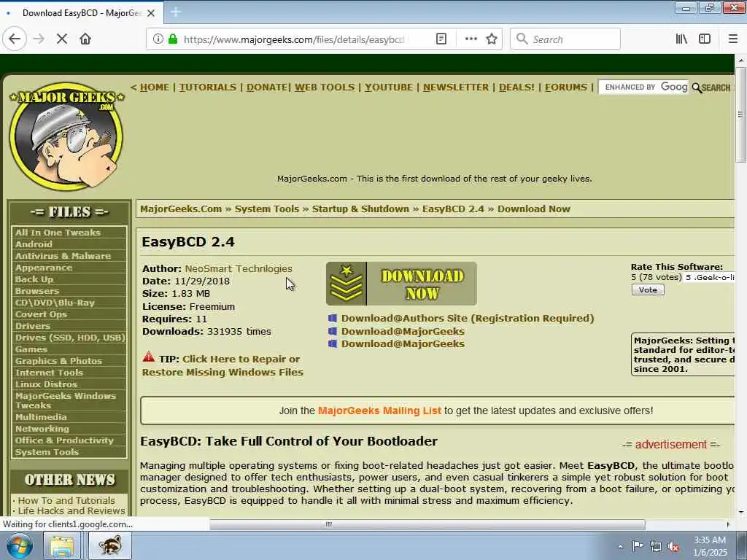Viewport: 747px width, 560px height.
Task: Open Browsers files category
Action: click(x=37, y=290)
